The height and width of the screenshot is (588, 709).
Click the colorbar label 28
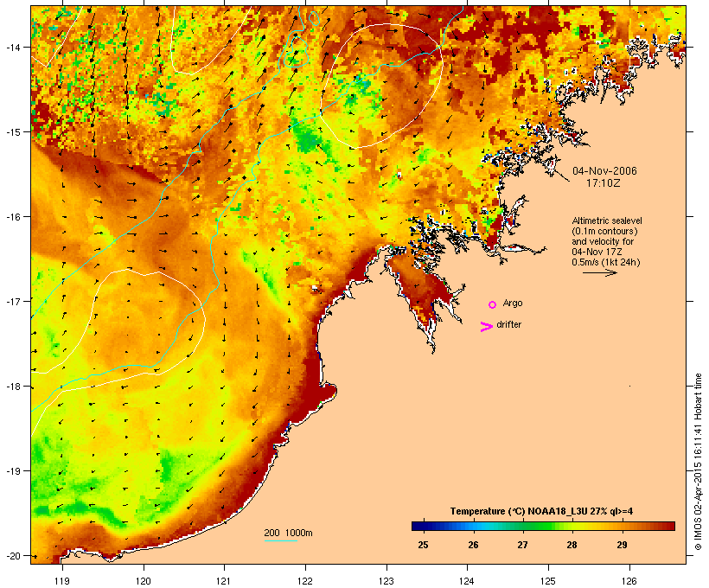pos(572,545)
